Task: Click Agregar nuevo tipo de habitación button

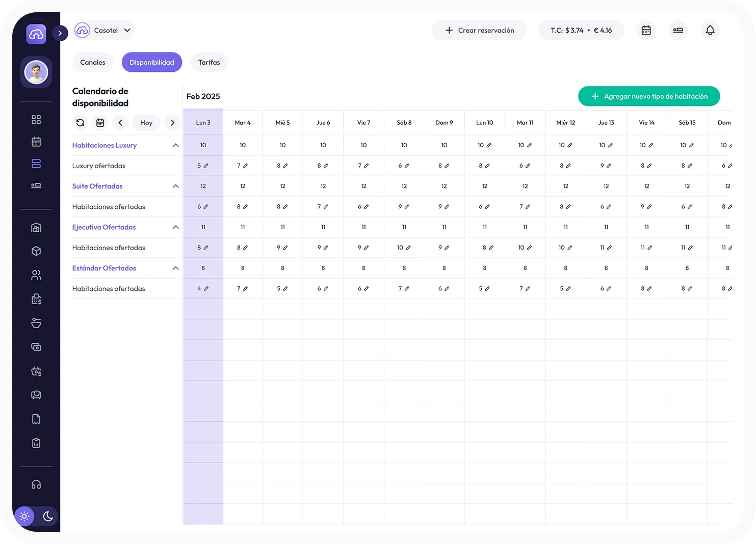Action: click(648, 96)
